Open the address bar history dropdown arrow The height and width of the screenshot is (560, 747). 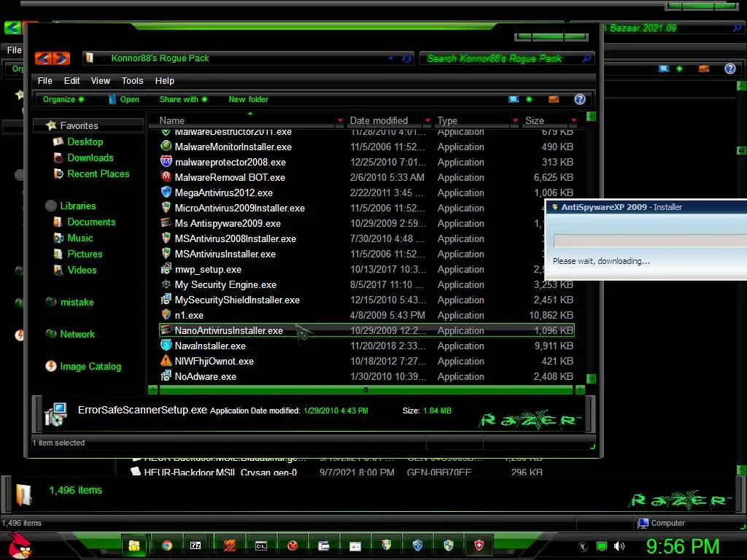click(x=391, y=58)
